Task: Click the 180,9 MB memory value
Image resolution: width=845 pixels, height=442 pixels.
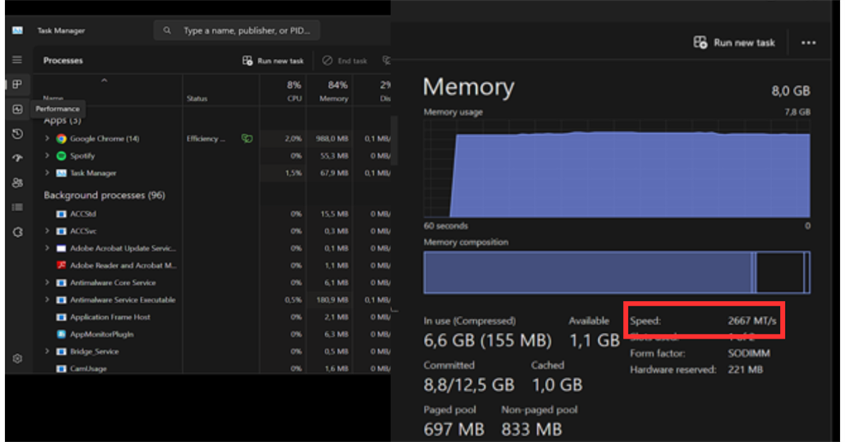Action: pos(333,300)
